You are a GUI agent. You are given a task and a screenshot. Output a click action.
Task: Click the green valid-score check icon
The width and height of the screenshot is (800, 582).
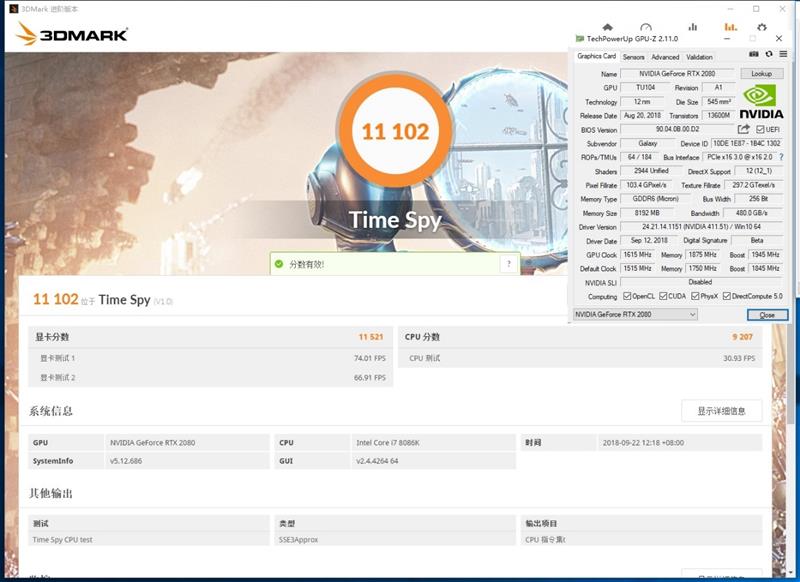point(279,264)
